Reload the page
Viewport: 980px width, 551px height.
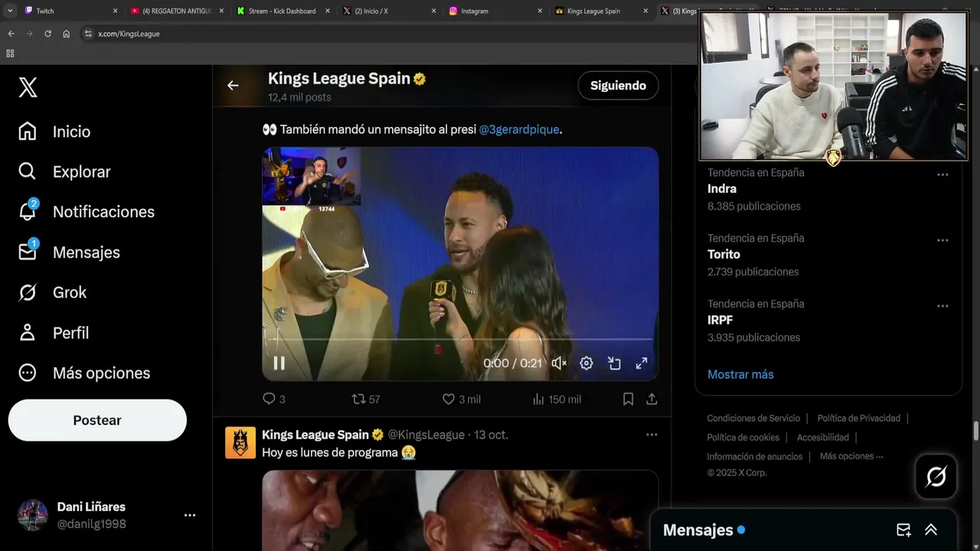47,34
